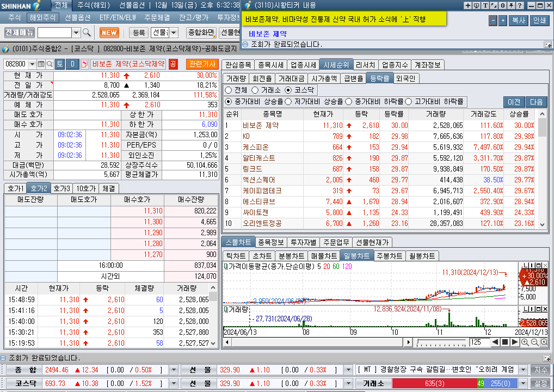554x392 pixels.
Task: Pin the ticker window with pushpin icon
Action: click(511, 5)
